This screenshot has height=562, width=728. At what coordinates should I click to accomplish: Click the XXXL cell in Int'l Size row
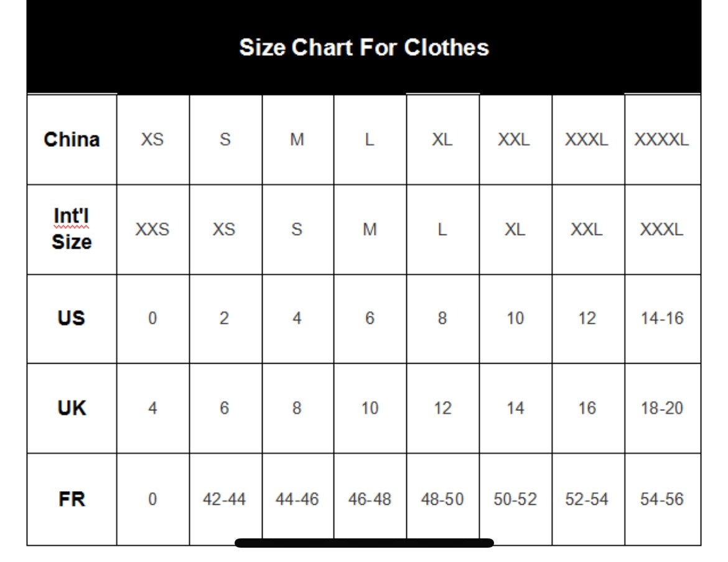point(661,229)
